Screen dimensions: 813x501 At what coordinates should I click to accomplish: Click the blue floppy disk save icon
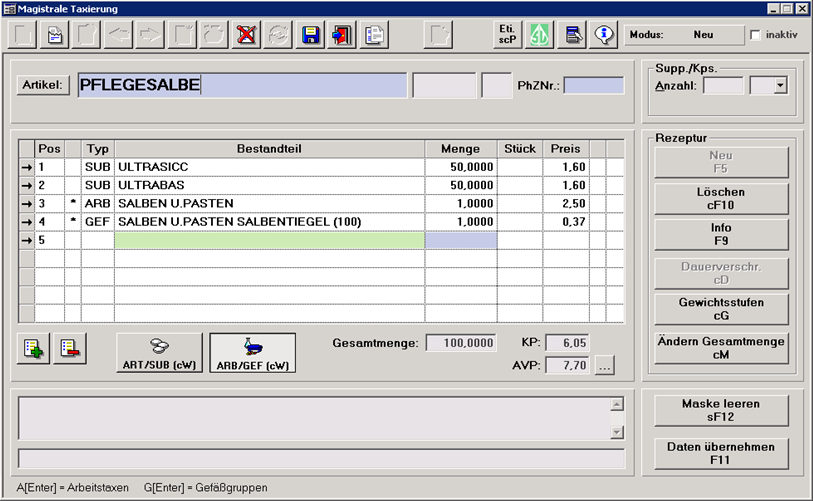(310, 35)
